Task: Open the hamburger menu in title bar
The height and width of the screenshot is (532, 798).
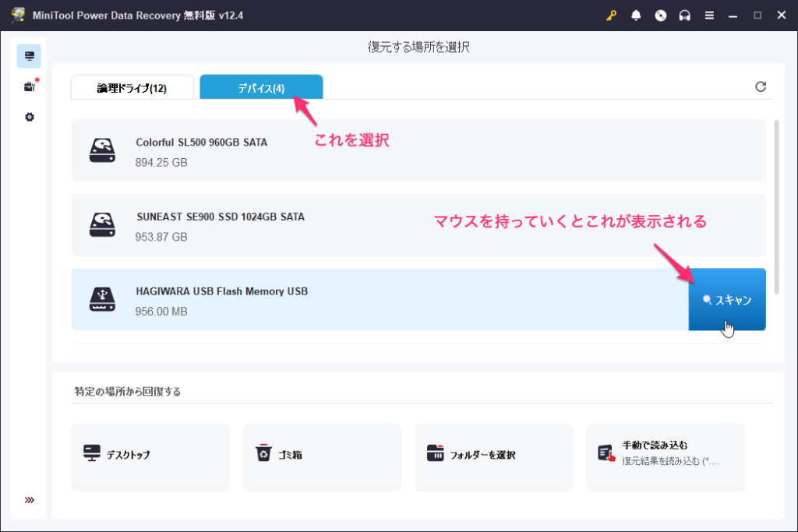Action: [x=709, y=16]
